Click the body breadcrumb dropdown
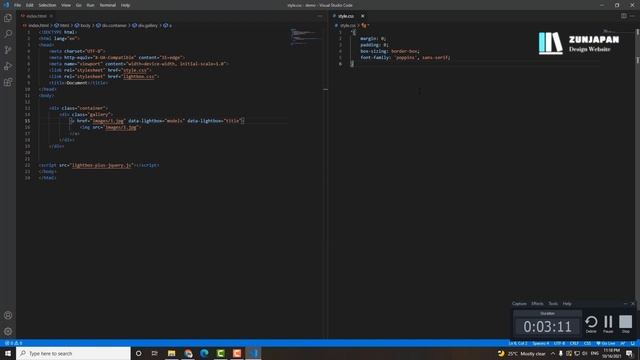Image resolution: width=640 pixels, height=360 pixels. point(83,25)
